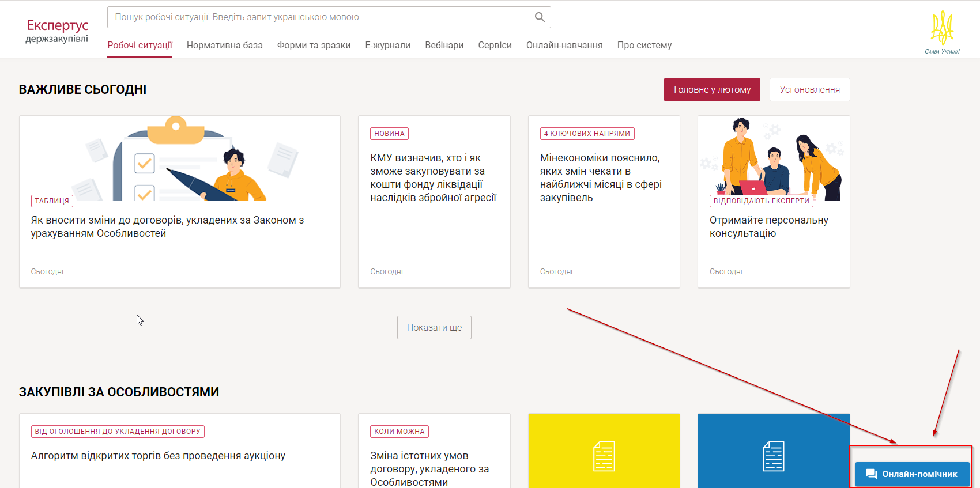
Task: Click the ЗАКУПІВЛІ ЗА ОСОБЛИВОСТЯМИ heading
Action: (119, 392)
